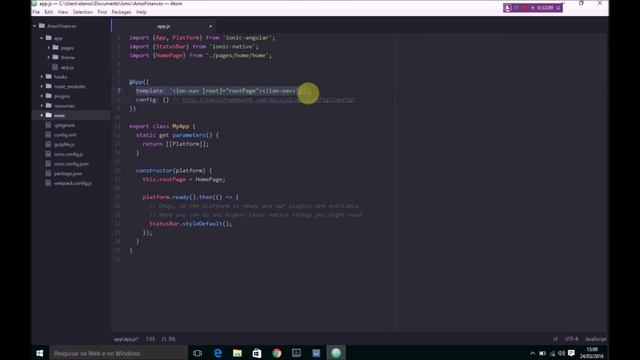Expand the hooks folder arrow
Image resolution: width=640 pixels, height=360 pixels.
pos(42,77)
